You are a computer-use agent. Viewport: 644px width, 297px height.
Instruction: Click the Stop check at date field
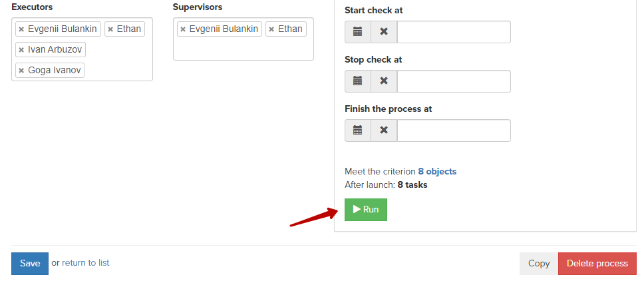click(454, 81)
